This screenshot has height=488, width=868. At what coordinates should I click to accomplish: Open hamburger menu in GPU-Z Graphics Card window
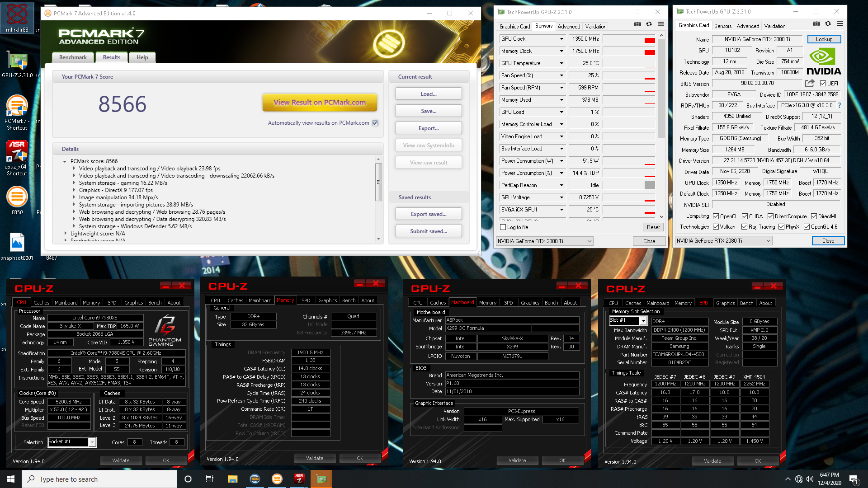click(x=840, y=23)
